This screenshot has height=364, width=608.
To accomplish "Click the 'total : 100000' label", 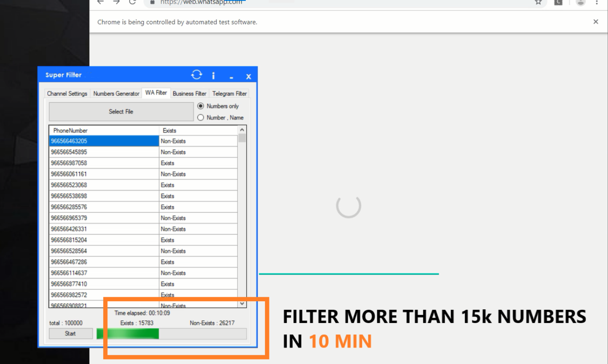I will tap(66, 323).
